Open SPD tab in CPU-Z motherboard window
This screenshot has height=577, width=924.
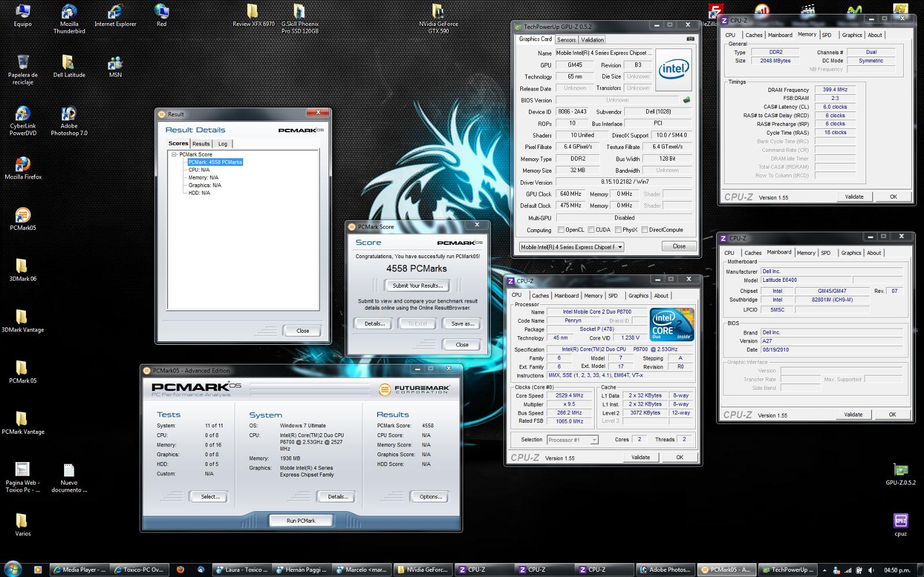826,253
